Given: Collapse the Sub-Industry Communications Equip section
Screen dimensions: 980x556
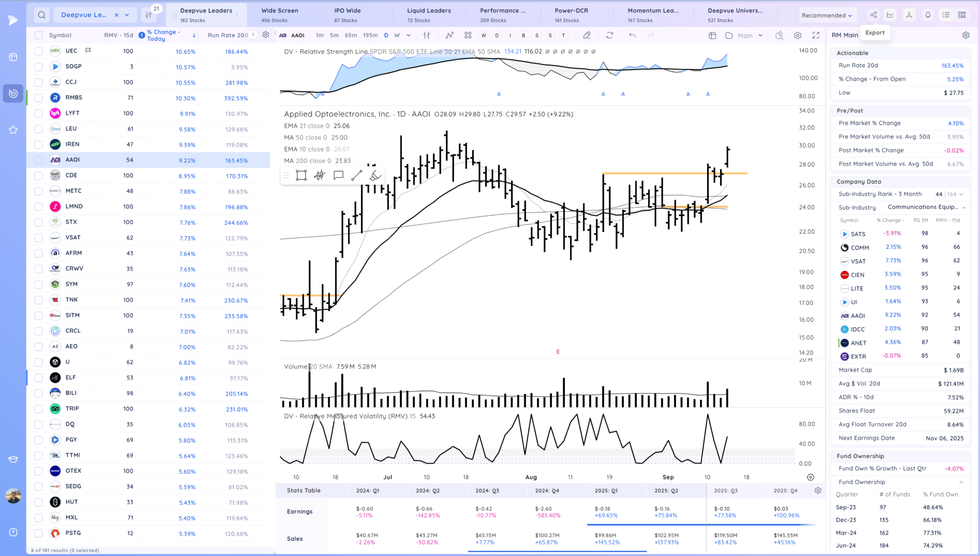Looking at the screenshot, I should point(964,208).
